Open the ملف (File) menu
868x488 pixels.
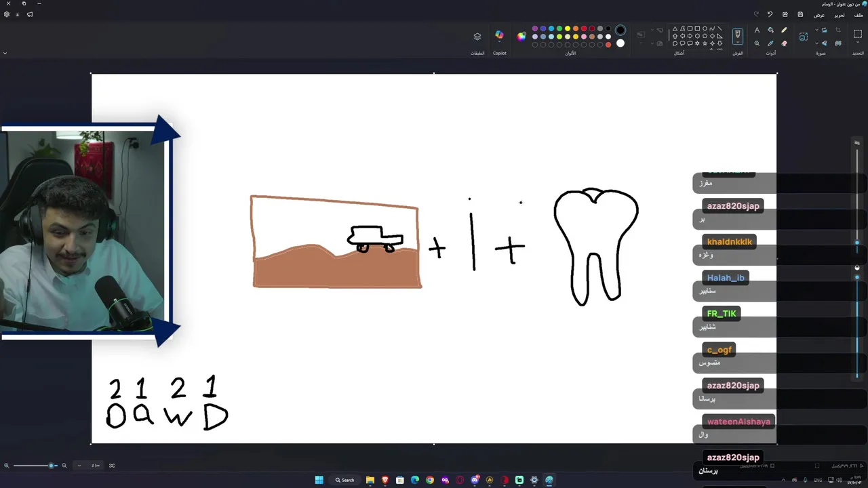click(859, 14)
